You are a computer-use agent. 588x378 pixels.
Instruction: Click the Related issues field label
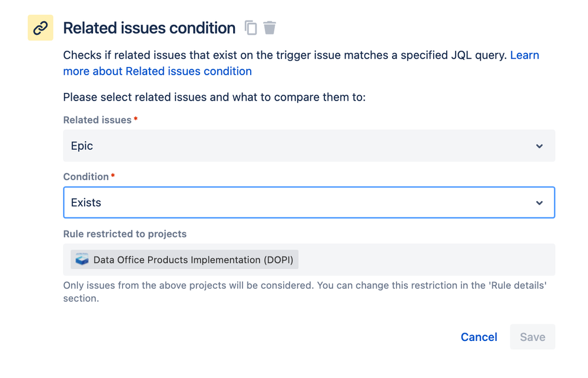(x=97, y=120)
